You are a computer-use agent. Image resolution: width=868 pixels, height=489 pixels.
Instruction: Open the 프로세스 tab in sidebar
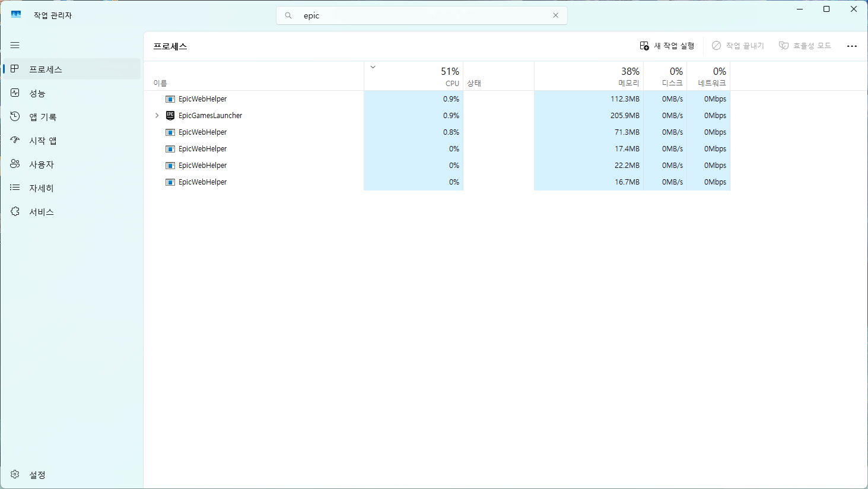click(x=72, y=69)
